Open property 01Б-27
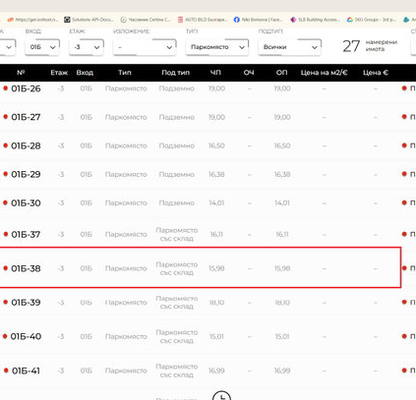 pos(26,117)
